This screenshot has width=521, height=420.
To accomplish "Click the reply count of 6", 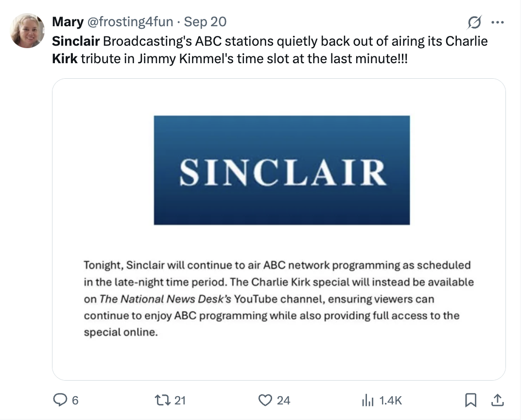I will point(75,400).
